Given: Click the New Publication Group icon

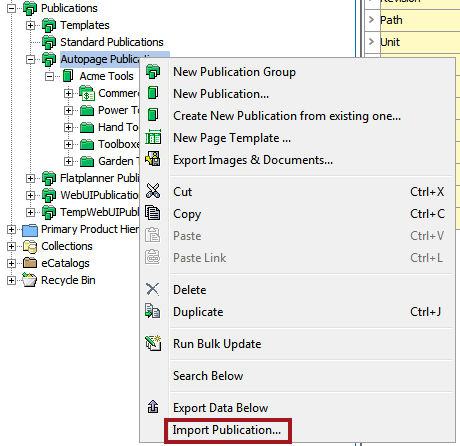Looking at the screenshot, I should [x=153, y=72].
